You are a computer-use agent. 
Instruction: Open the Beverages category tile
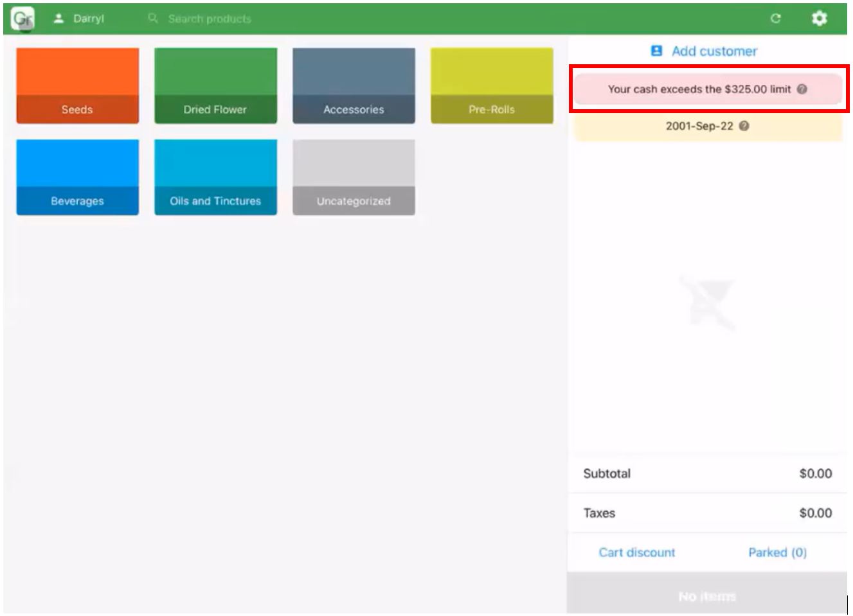pyautogui.click(x=77, y=177)
